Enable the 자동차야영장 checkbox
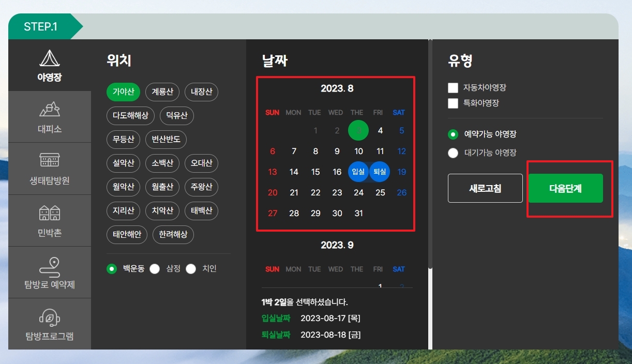The height and width of the screenshot is (364, 632). click(452, 88)
